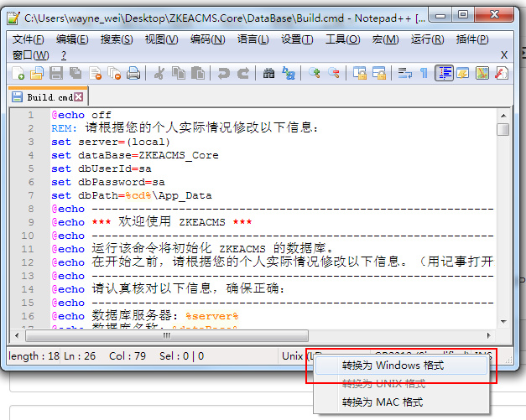Click the Close document toolbar icon
The image size is (526, 420).
(96, 73)
